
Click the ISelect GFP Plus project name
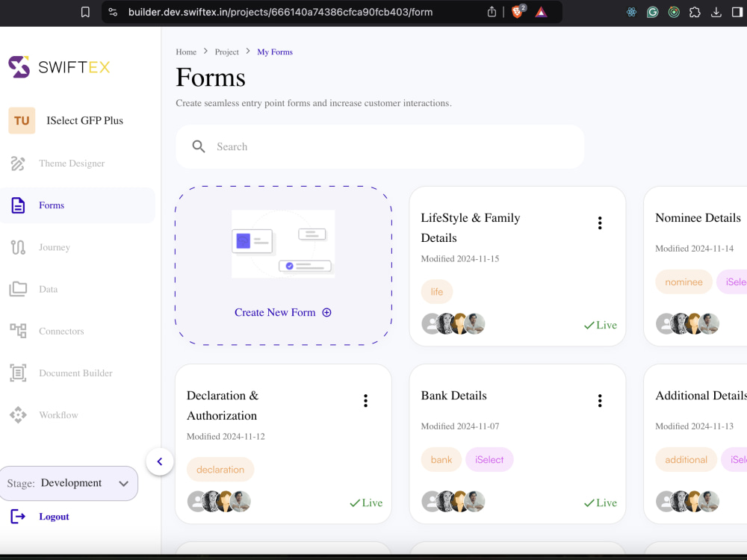click(85, 120)
